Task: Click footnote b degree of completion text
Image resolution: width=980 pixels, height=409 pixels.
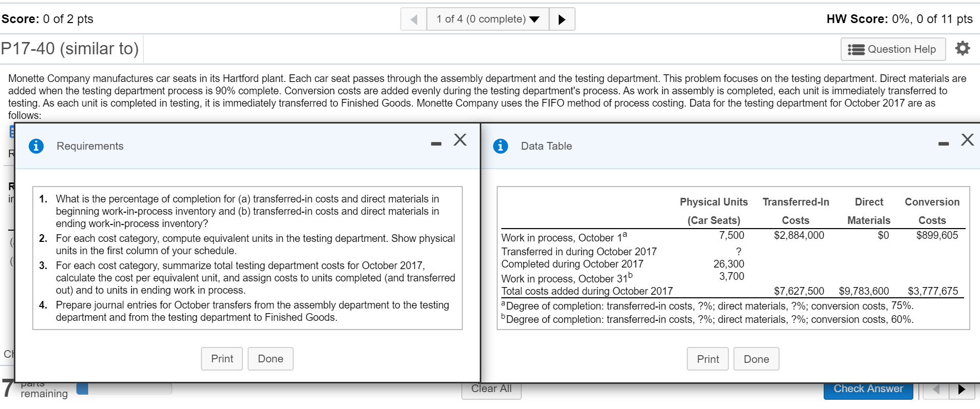Action: point(707,319)
